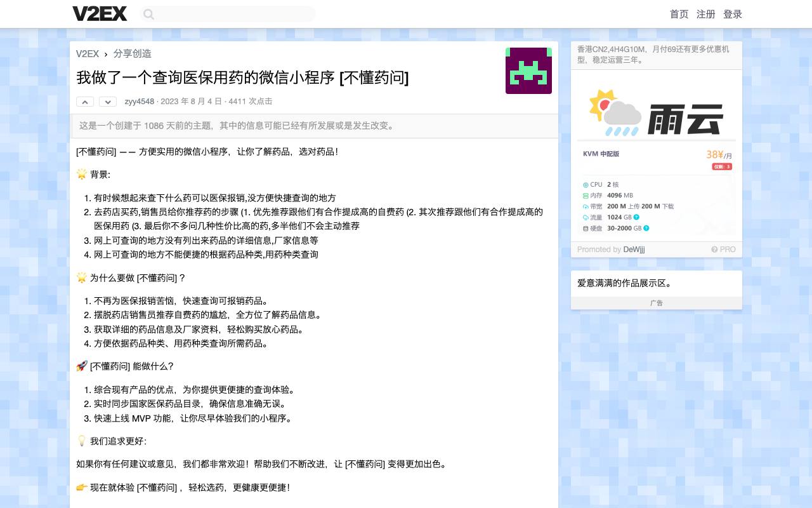Click the topic title 我做了一个查询医保用药的微信小程序
The width and height of the screenshot is (812, 508).
tap(242, 77)
